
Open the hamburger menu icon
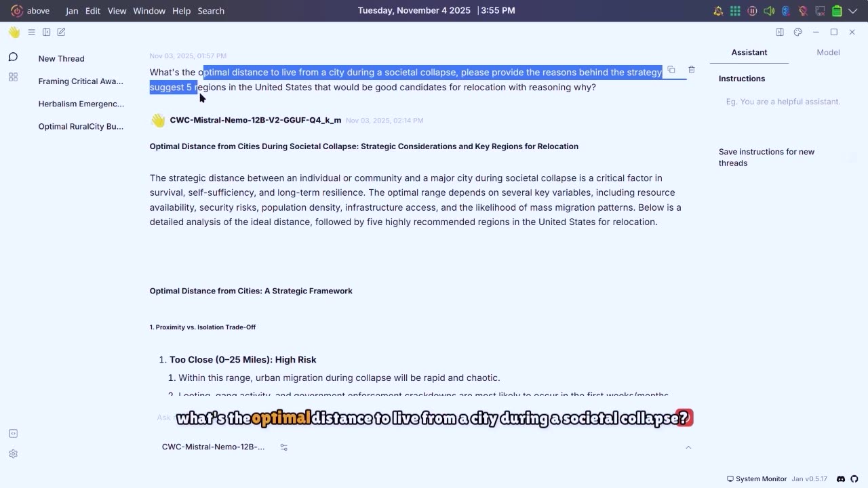point(31,32)
